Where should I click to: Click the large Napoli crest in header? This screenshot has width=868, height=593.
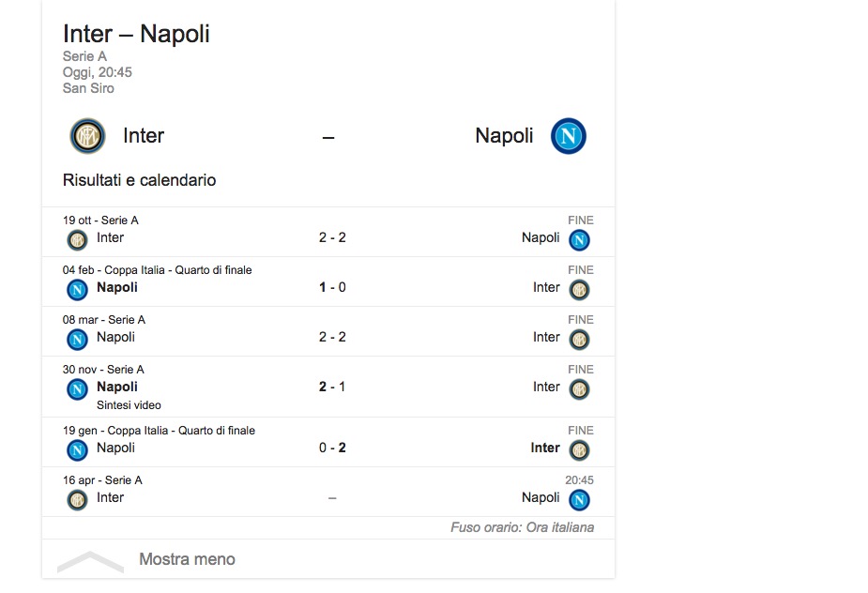(x=569, y=137)
